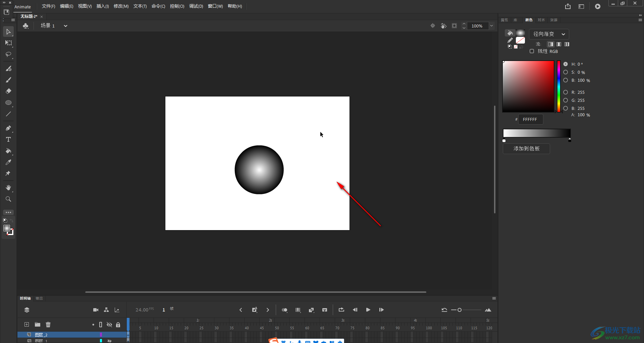Choose Reflect flow mode icon
644x343 pixels.
click(558, 44)
